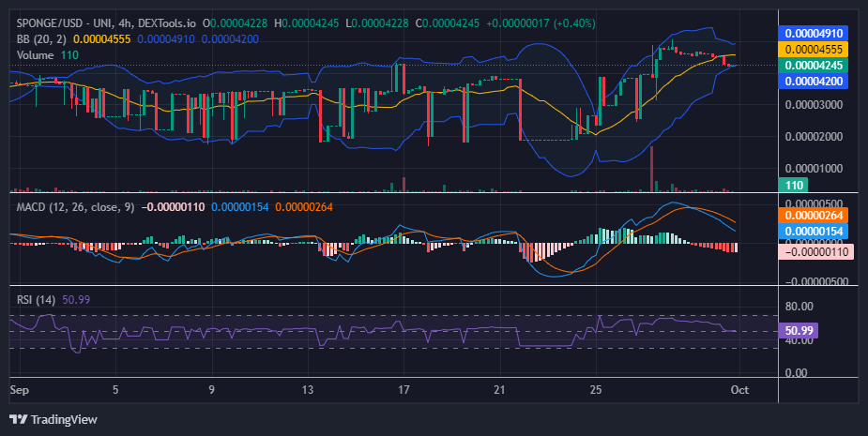Viewport: 868px width, 436px height.
Task: Jump to date 9 on time axis
Action: click(x=211, y=390)
